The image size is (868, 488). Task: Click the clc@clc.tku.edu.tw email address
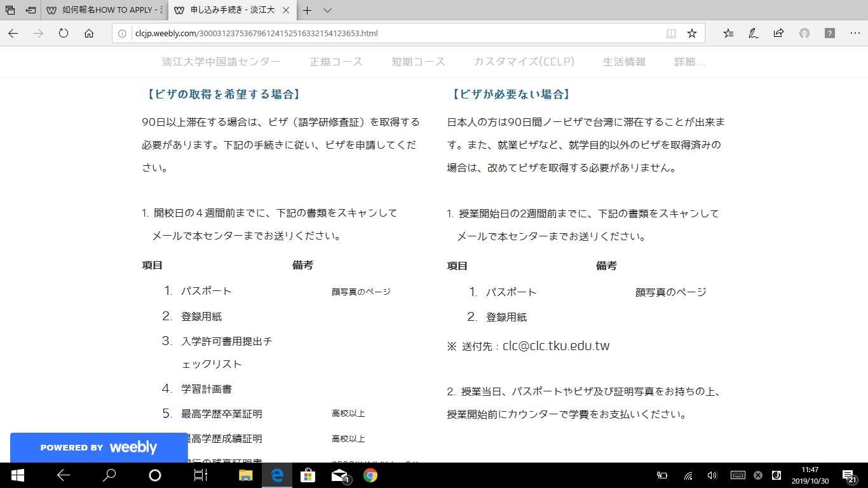556,346
